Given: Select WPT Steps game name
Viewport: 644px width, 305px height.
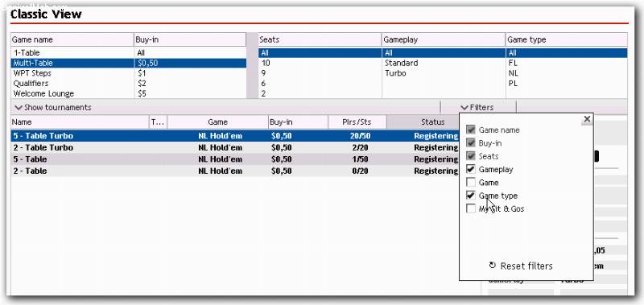Looking at the screenshot, I should pos(72,73).
